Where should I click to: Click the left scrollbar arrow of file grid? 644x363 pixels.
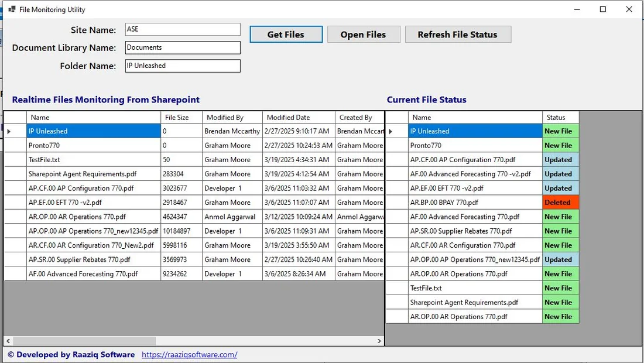click(8, 341)
